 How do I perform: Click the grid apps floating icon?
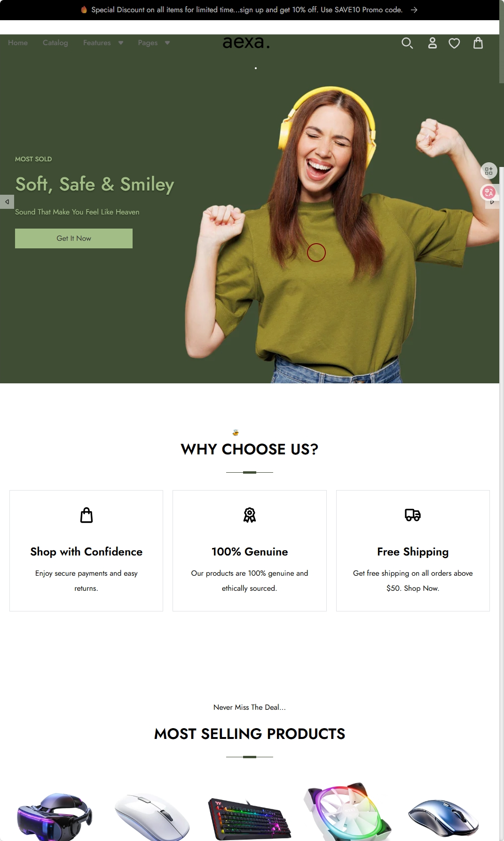(x=489, y=171)
